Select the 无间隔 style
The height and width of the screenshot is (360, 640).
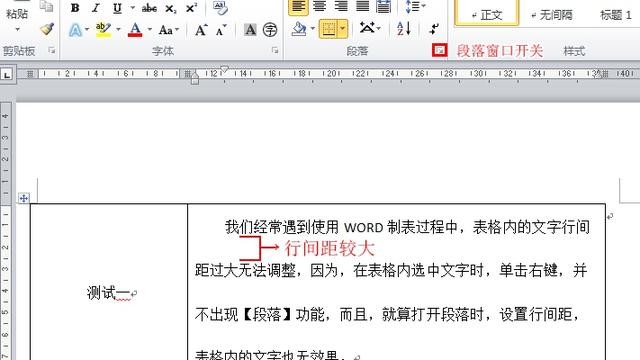click(x=551, y=15)
